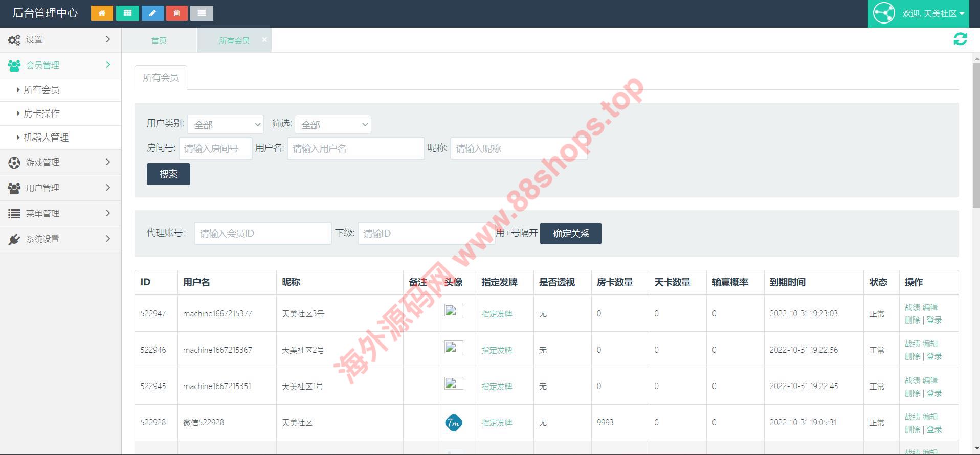Click the orange home icon button
This screenshot has height=455, width=980.
point(102,13)
